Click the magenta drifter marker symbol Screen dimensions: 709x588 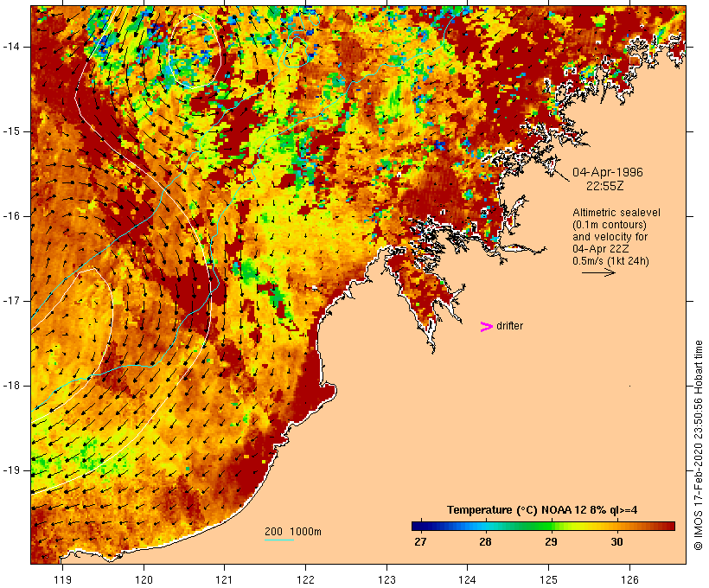487,327
